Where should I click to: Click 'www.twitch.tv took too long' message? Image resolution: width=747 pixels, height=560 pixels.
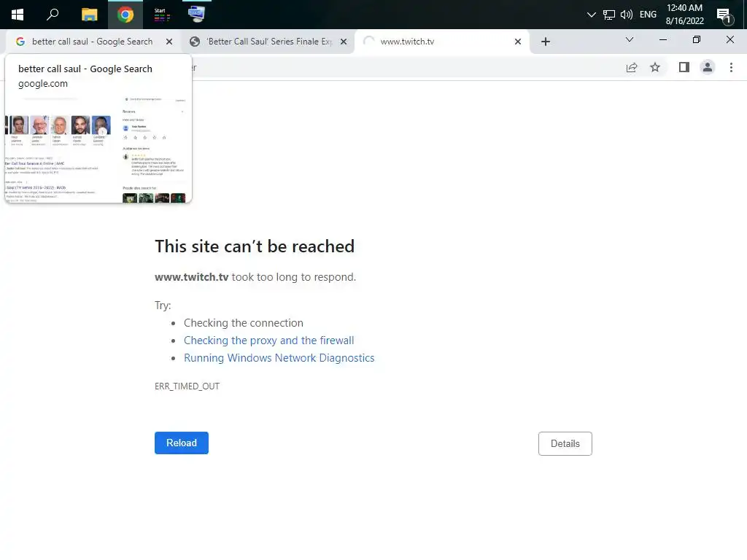coord(255,277)
